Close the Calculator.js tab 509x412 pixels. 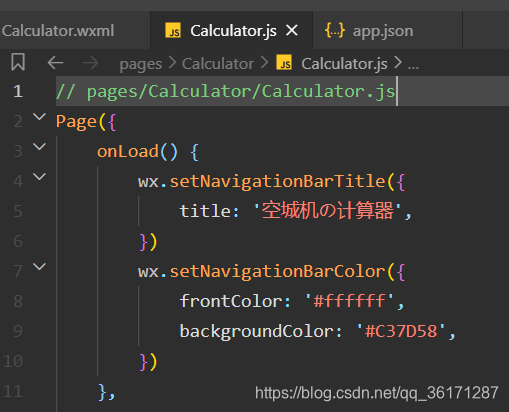tap(292, 31)
